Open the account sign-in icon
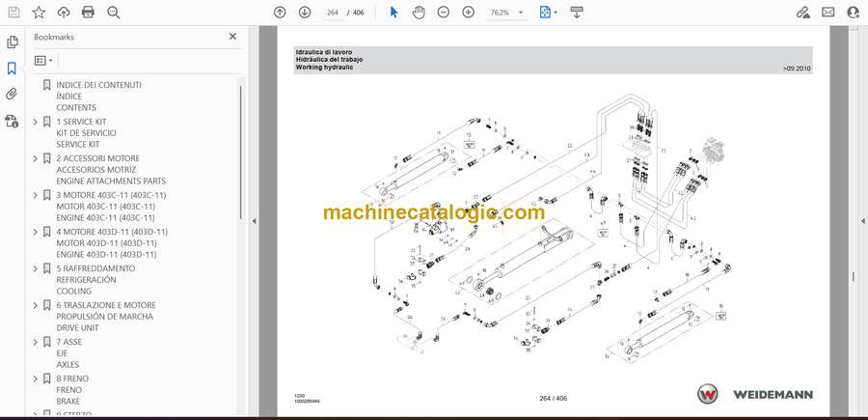The width and height of the screenshot is (868, 420). coord(854,13)
